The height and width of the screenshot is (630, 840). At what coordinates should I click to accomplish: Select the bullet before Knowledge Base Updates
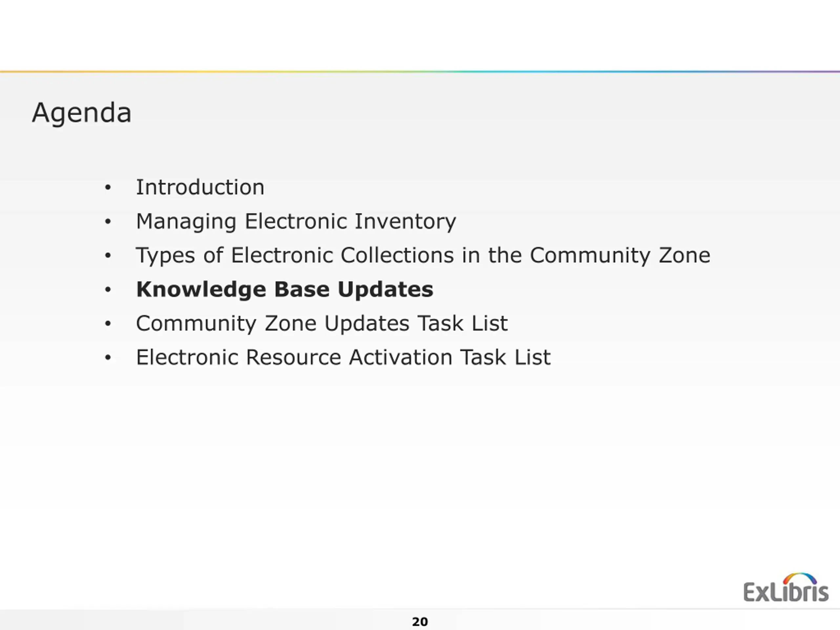pyautogui.click(x=108, y=289)
